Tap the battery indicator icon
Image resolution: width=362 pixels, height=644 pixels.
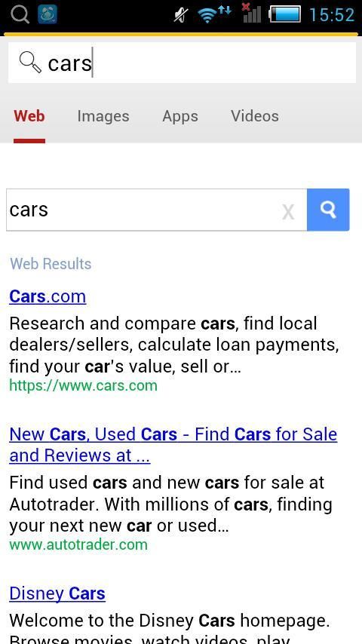[284, 15]
